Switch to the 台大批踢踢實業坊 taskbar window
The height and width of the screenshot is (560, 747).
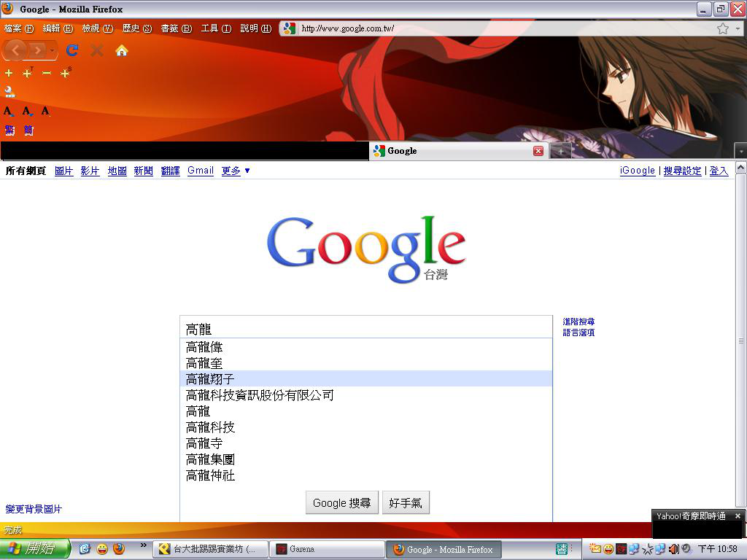209,549
